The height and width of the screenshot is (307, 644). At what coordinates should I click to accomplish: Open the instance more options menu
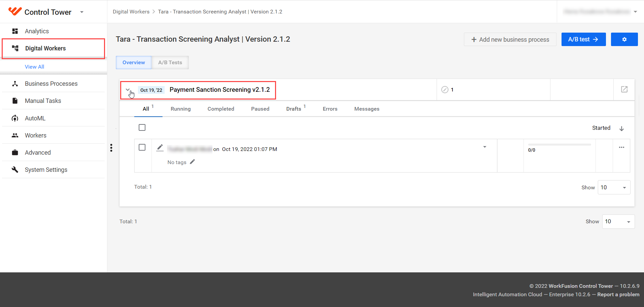coord(621,147)
